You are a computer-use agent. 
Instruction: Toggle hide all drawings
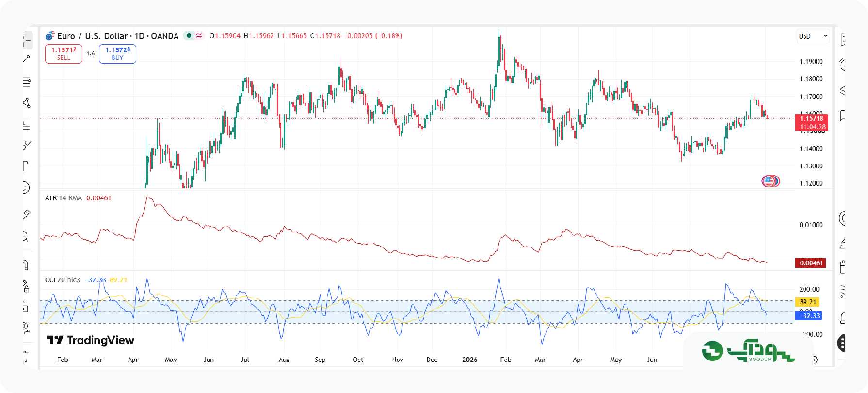point(26,329)
